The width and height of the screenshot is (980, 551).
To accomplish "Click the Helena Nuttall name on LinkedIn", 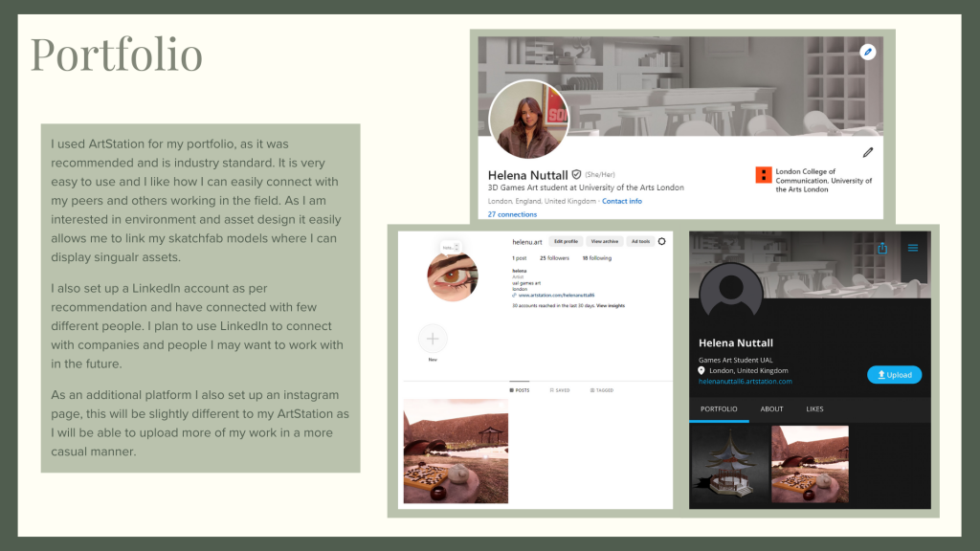I will click(527, 175).
